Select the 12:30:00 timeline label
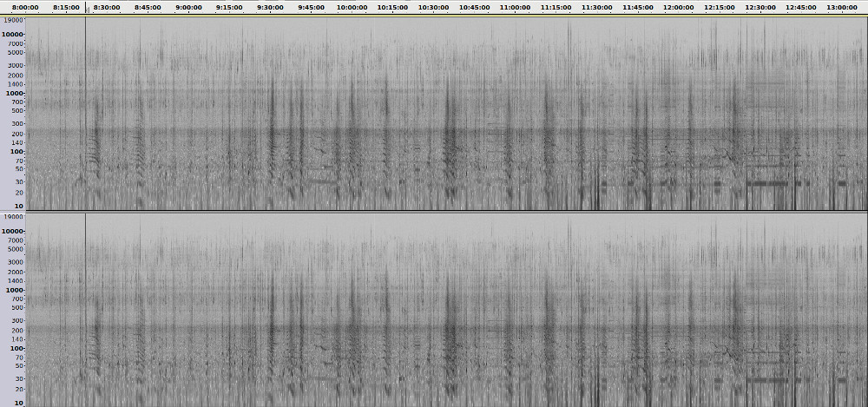The height and width of the screenshot is (407, 868). (759, 7)
